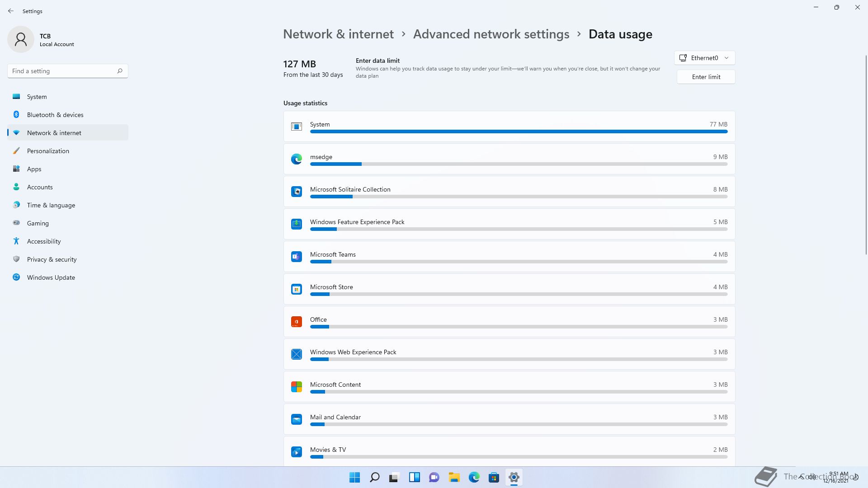
Task: Click the Microsoft Content label
Action: coord(335,385)
